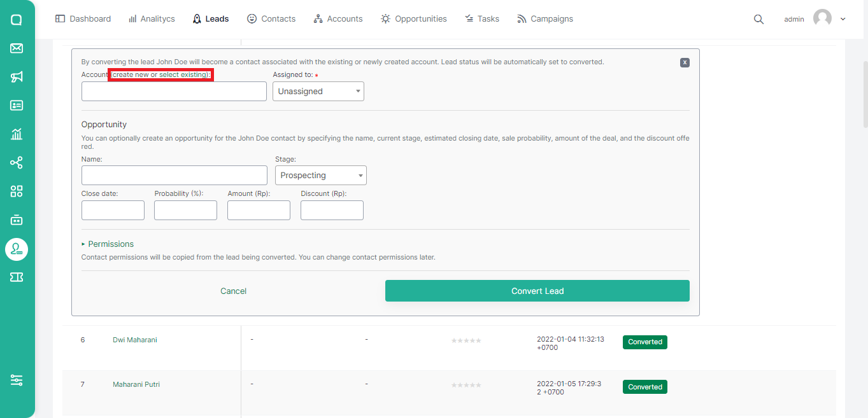
Task: Open the megaphone campaigns icon in sidebar
Action: pos(17,77)
